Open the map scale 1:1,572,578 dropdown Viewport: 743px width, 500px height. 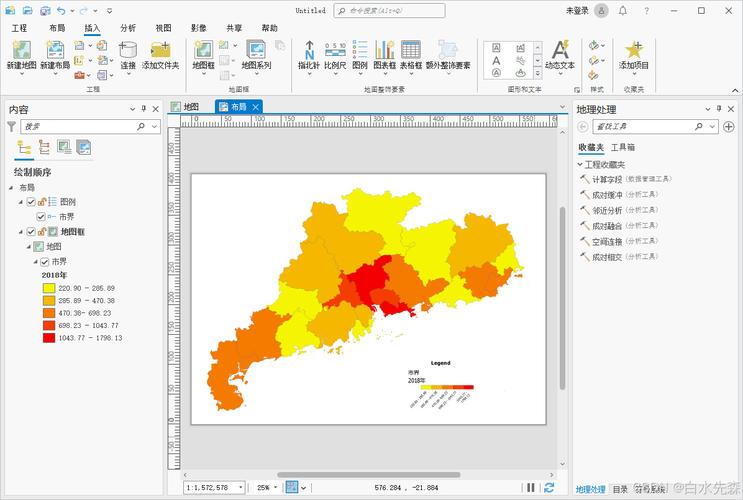tap(240, 488)
